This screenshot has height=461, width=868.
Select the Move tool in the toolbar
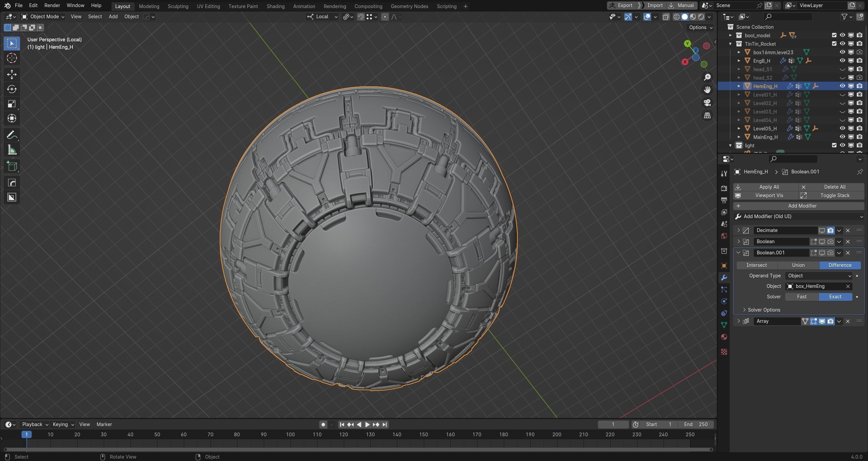point(12,75)
